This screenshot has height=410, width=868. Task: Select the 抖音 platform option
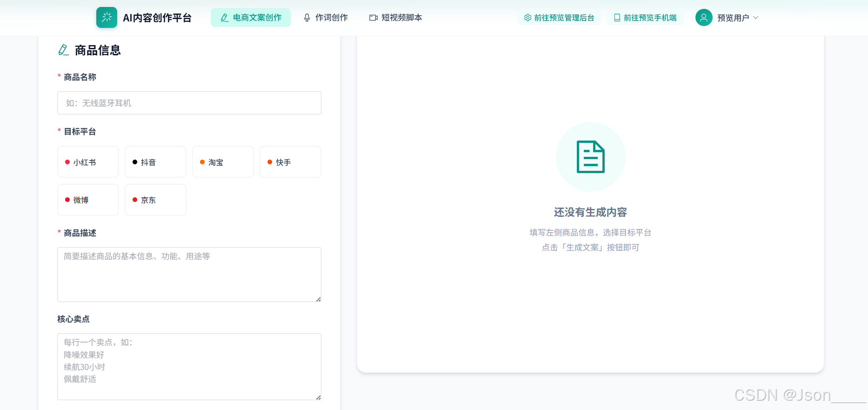pos(155,162)
